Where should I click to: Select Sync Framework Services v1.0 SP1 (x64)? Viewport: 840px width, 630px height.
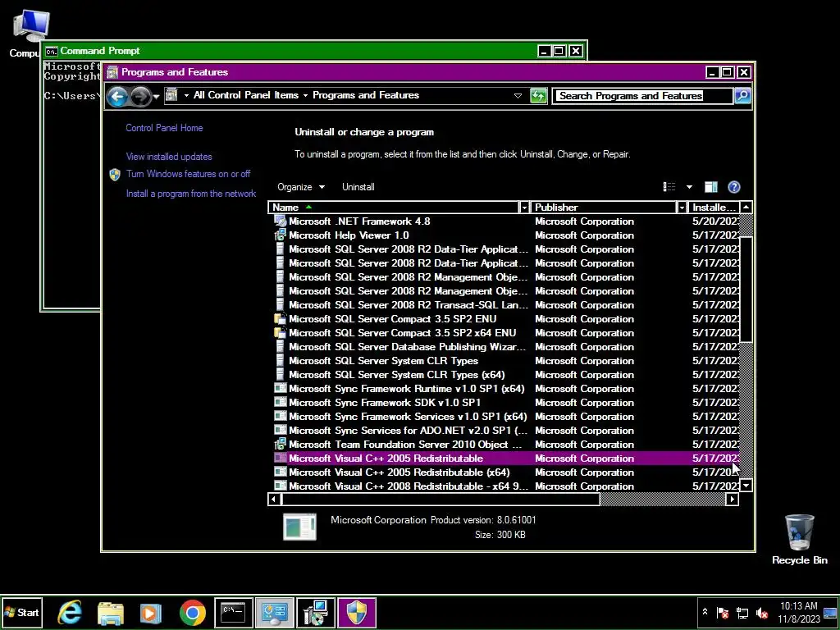(505, 416)
